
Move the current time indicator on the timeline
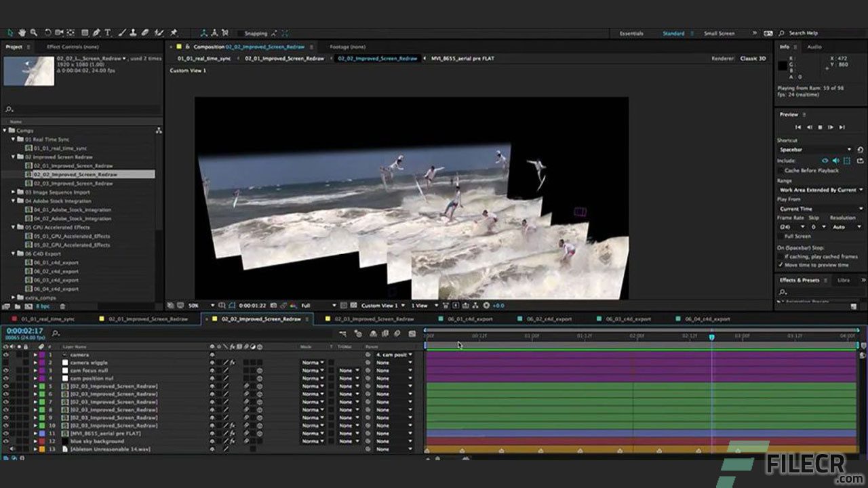pos(711,334)
